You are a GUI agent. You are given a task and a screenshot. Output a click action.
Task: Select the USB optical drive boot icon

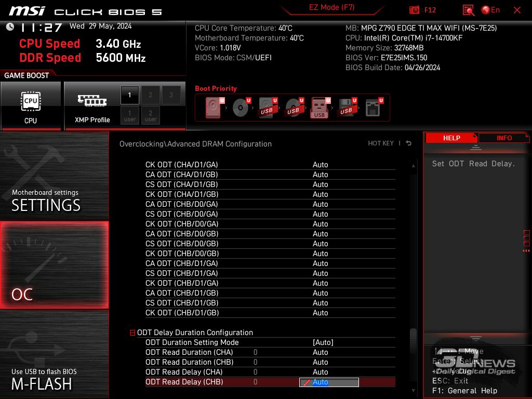(x=294, y=108)
